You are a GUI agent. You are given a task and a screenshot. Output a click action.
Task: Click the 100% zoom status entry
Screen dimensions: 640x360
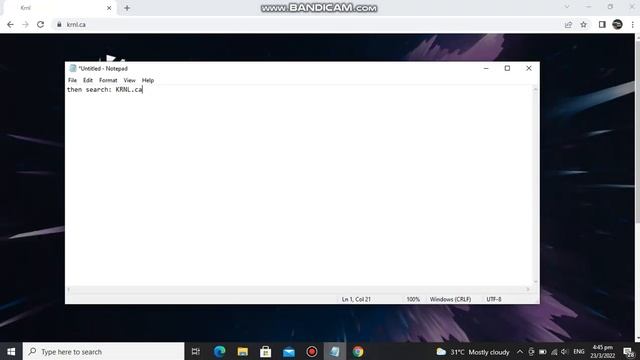413,299
